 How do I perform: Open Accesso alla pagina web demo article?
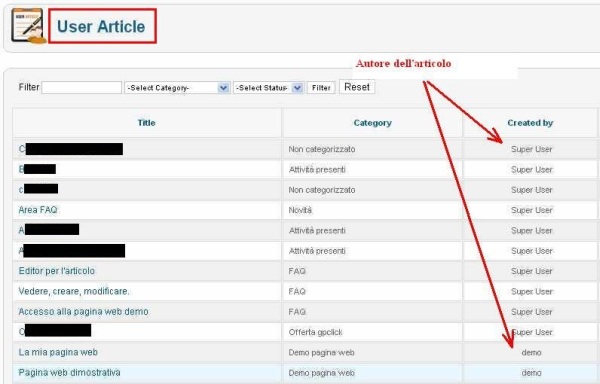pos(83,311)
